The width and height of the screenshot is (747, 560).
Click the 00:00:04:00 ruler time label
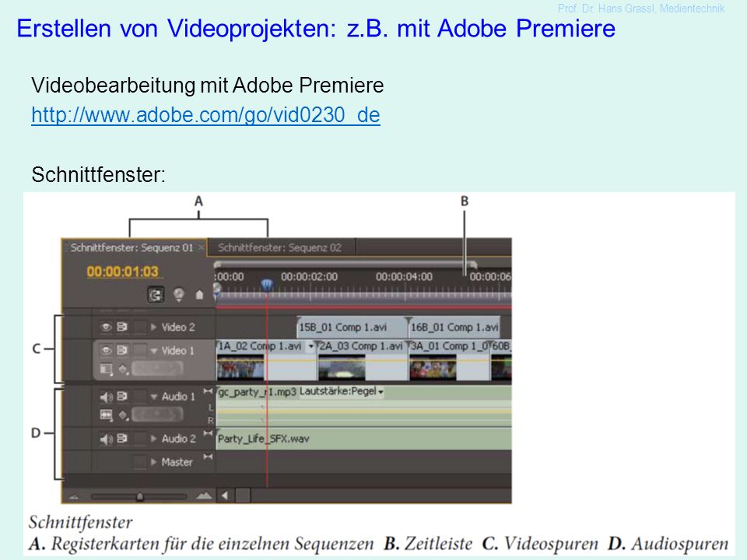pos(404,277)
